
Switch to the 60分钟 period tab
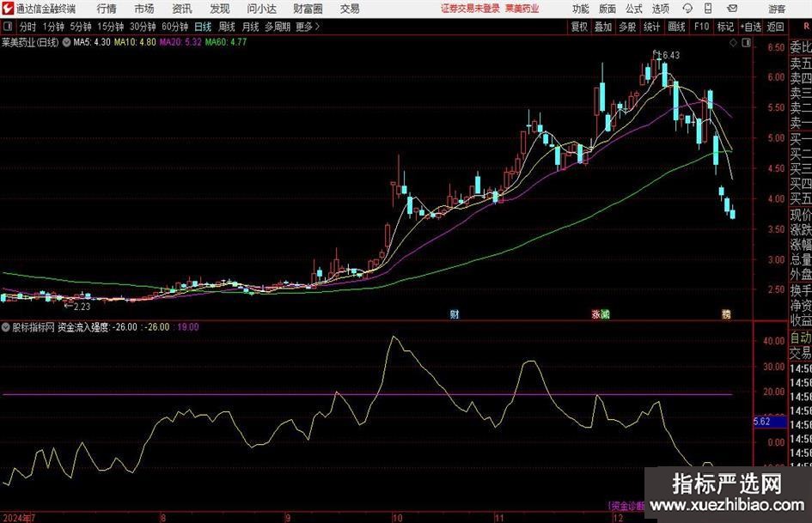[174, 27]
